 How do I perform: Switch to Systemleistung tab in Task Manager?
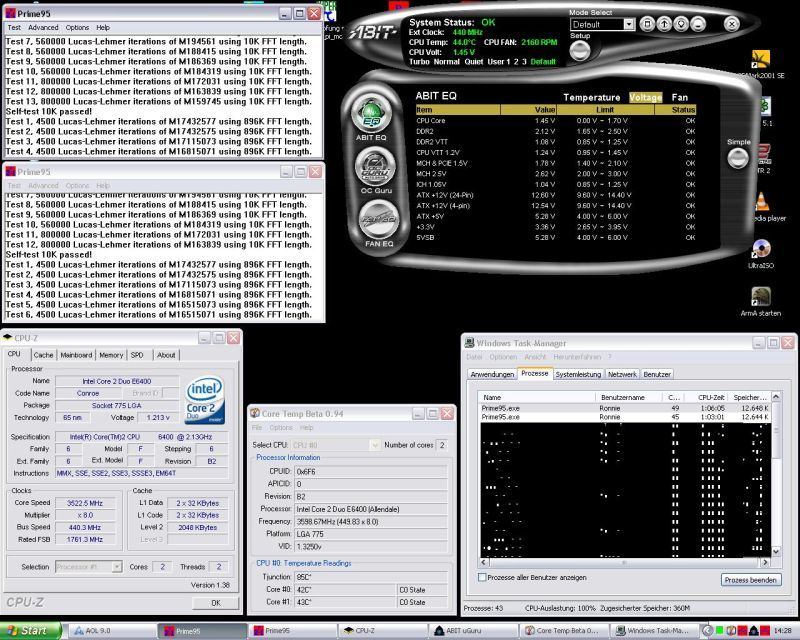(578, 375)
